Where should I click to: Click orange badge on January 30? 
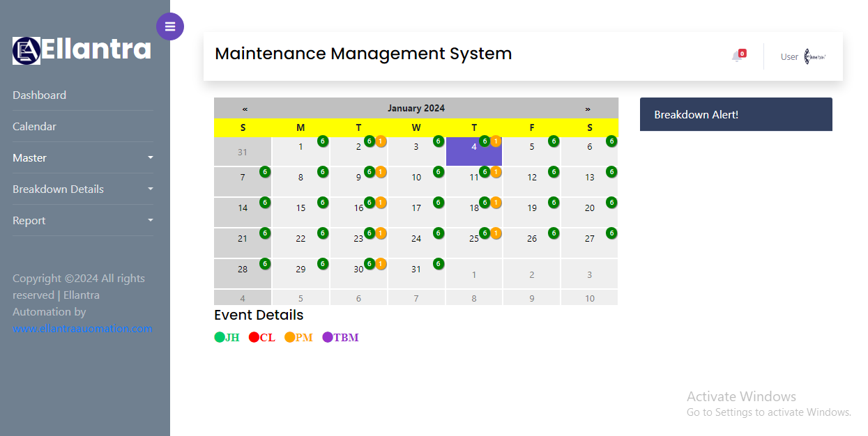(x=381, y=264)
